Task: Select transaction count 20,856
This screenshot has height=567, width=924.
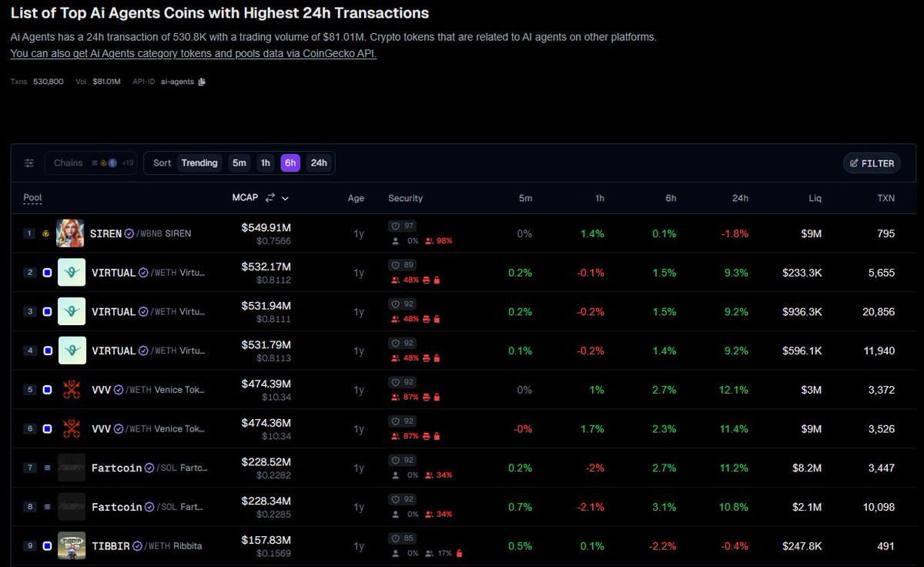Action: pos(879,312)
